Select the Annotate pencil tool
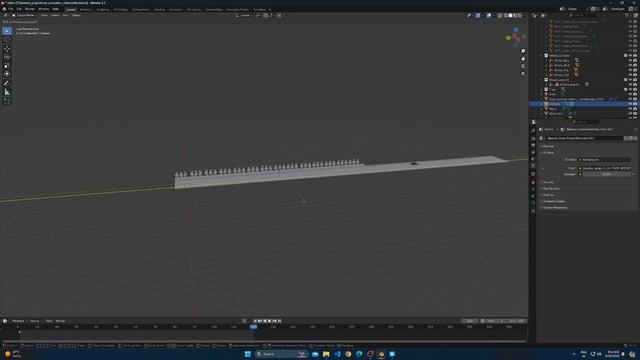 pos(7,84)
